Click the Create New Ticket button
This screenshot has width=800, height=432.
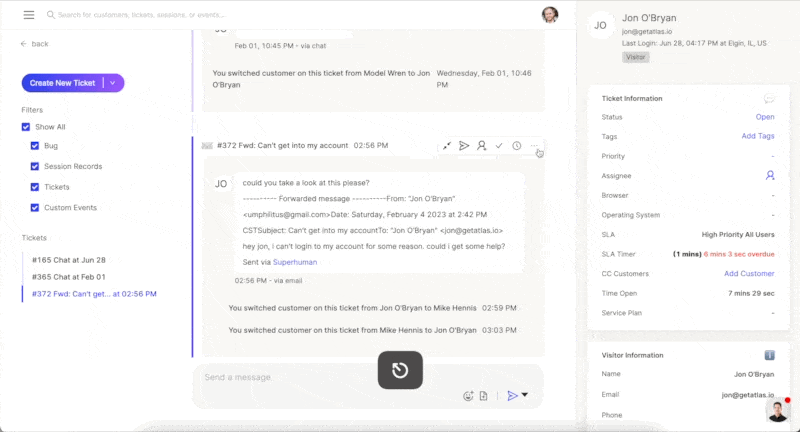(x=62, y=83)
